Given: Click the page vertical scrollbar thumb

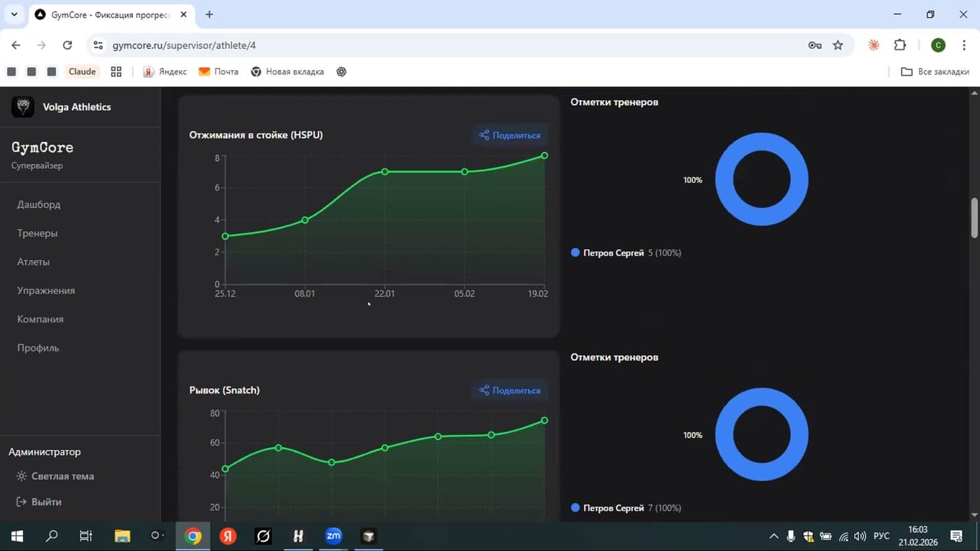Looking at the screenshot, I should pyautogui.click(x=974, y=218).
